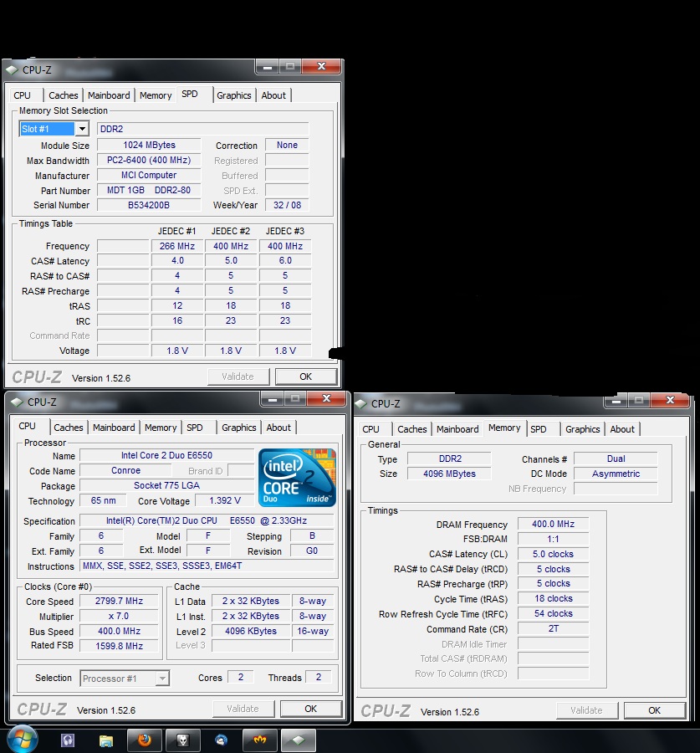Click the CPU-Z taskbar button
The image size is (700, 753).
pos(298,740)
